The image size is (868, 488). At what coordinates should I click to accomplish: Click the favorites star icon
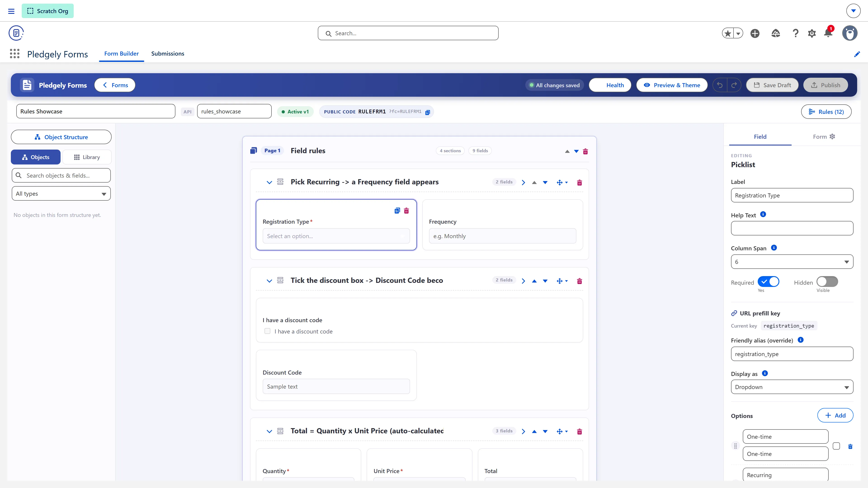[x=728, y=33]
